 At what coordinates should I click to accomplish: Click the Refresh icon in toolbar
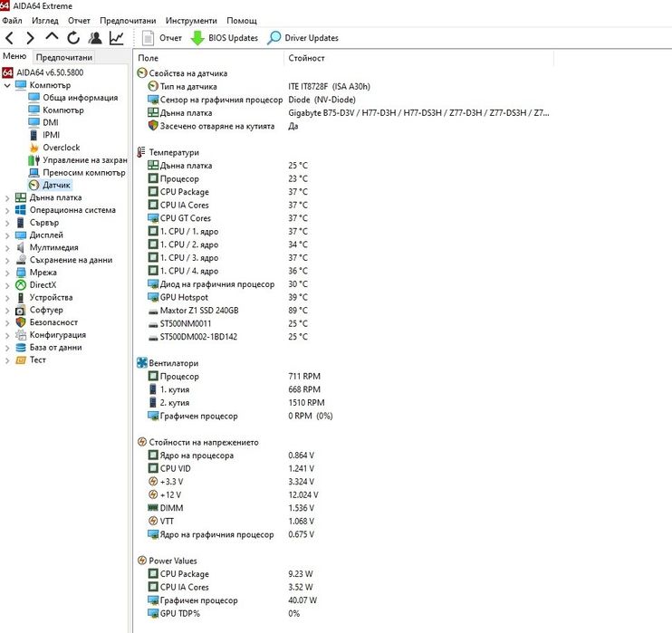(x=73, y=38)
